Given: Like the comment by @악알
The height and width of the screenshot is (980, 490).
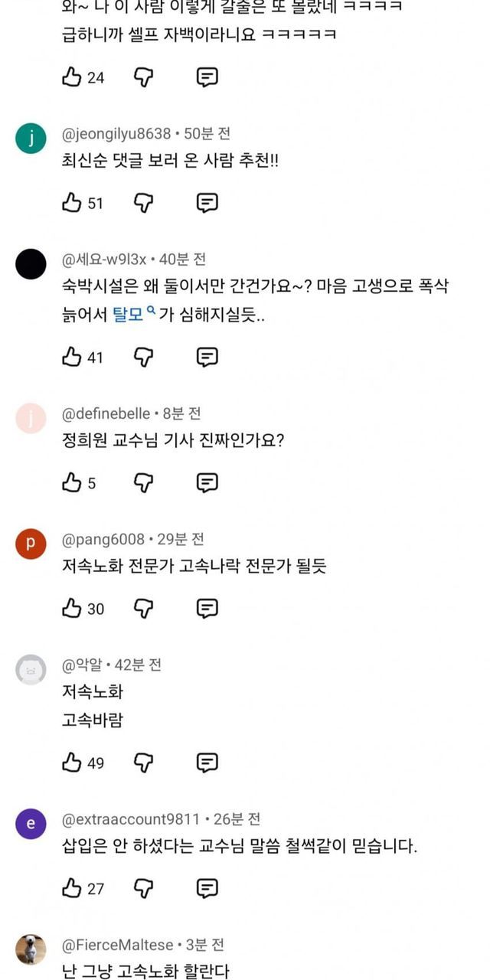Looking at the screenshot, I should (72, 763).
